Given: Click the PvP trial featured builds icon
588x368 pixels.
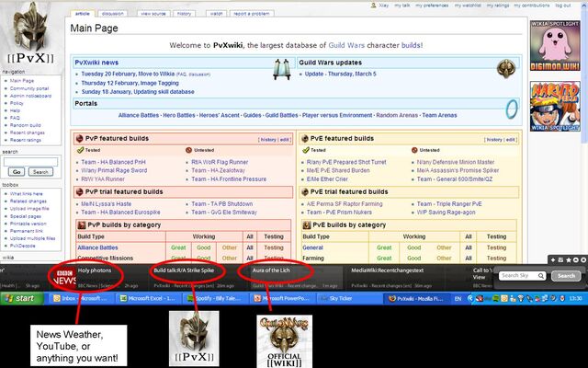Looking at the screenshot, I should tap(80, 192).
